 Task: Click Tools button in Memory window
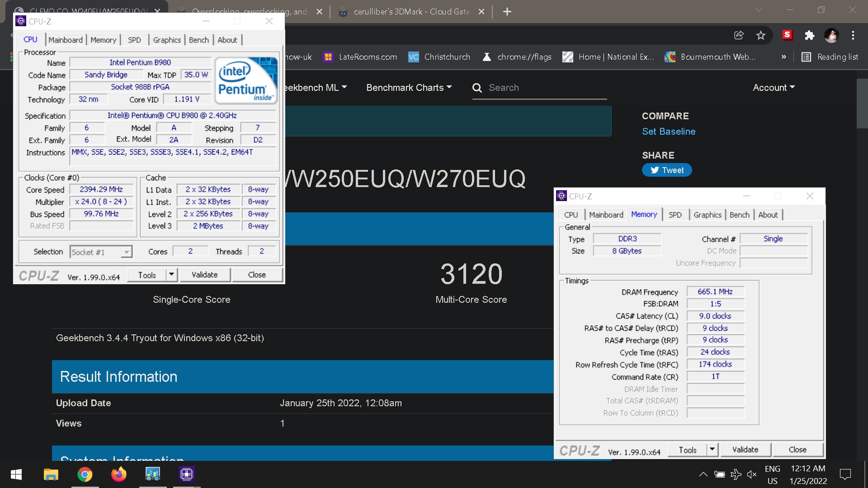688,450
